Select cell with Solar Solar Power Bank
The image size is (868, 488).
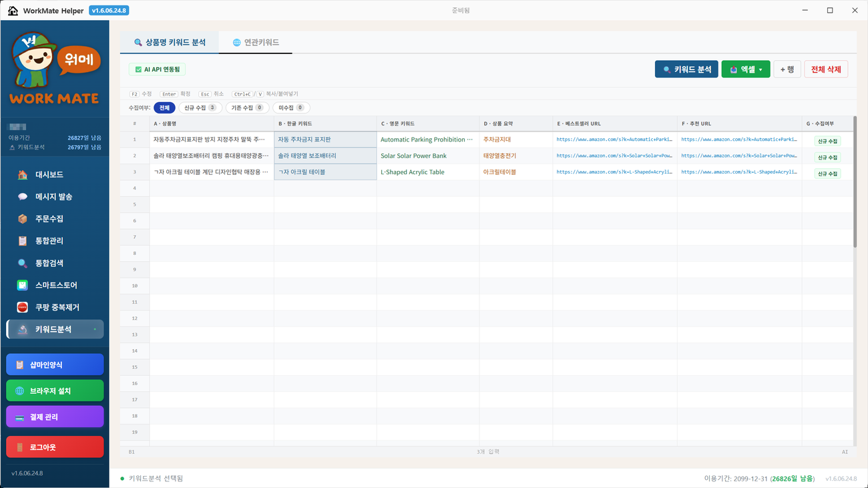pyautogui.click(x=427, y=156)
